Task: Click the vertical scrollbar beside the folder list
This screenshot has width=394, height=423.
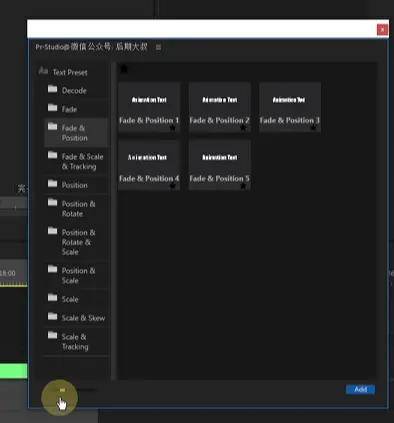Action: tap(113, 221)
